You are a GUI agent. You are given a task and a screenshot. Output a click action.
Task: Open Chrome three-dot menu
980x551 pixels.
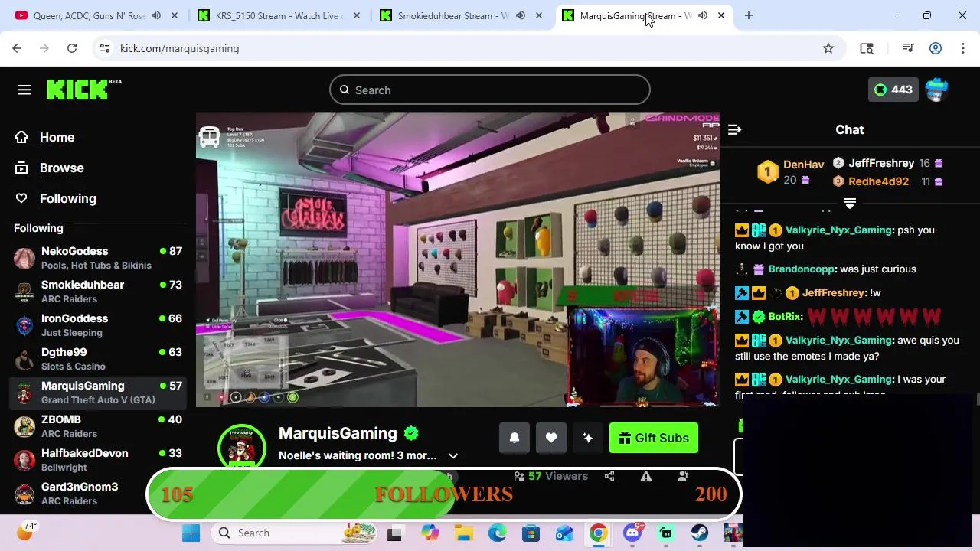coord(962,48)
